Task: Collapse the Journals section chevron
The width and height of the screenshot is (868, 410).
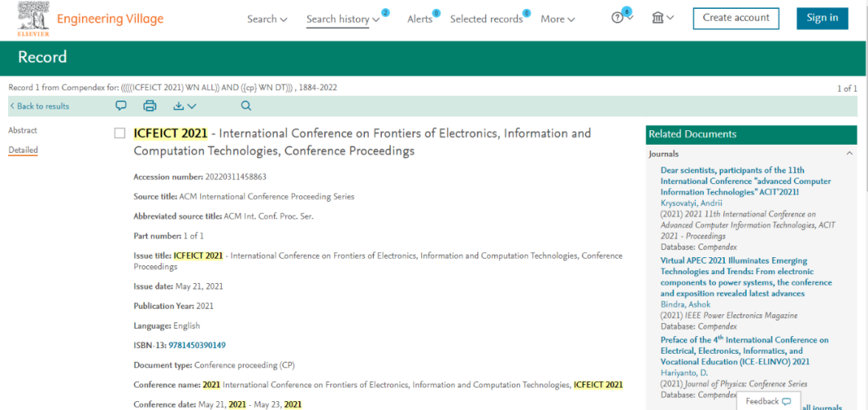Action: (x=850, y=154)
